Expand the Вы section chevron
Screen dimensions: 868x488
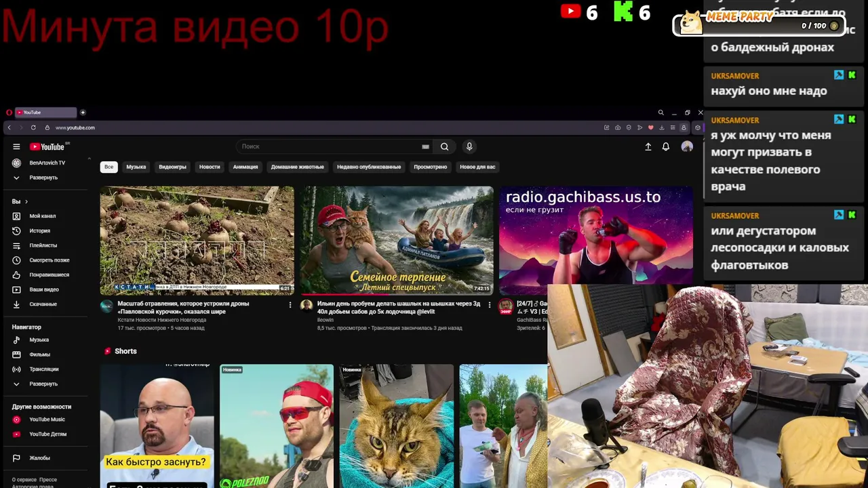coord(26,201)
